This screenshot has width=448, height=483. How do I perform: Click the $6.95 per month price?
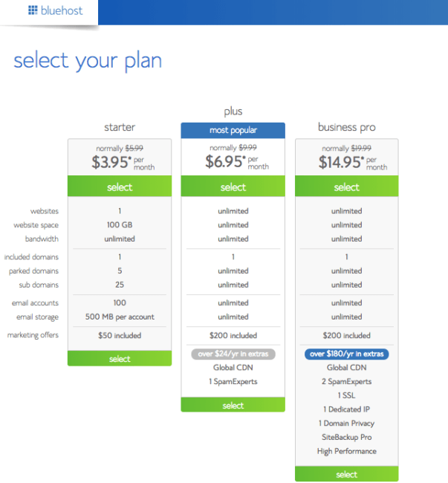(233, 163)
